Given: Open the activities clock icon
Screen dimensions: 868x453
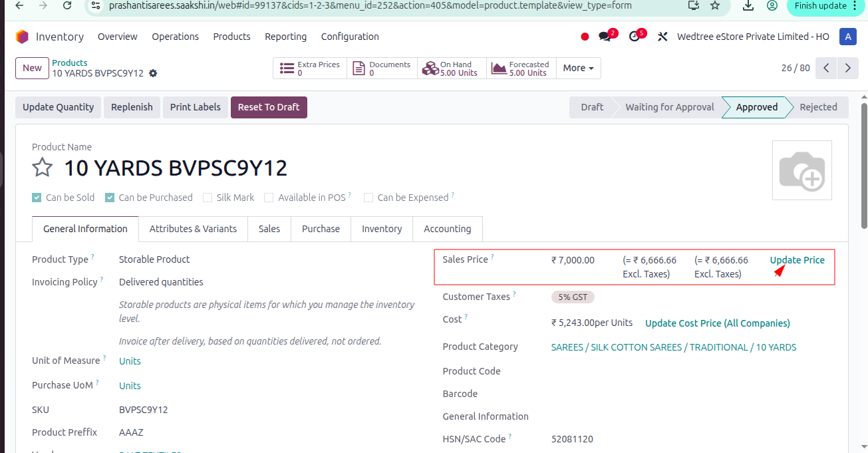Looking at the screenshot, I should coord(634,37).
